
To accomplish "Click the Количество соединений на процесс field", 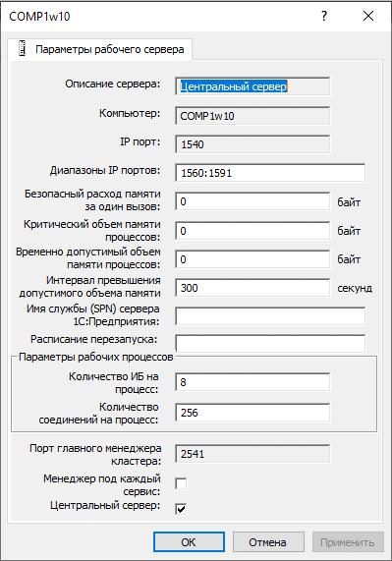I will click(252, 413).
